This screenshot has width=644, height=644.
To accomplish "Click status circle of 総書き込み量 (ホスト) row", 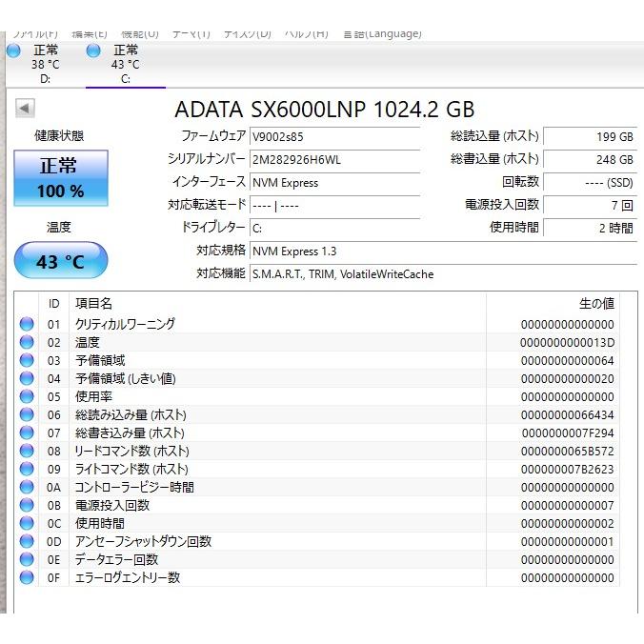I will 27,433.
